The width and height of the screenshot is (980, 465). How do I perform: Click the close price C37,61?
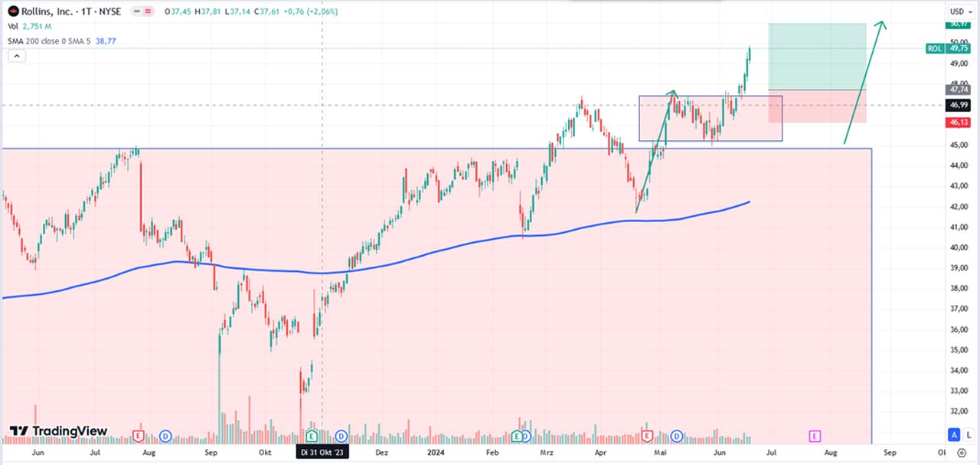tap(268, 11)
